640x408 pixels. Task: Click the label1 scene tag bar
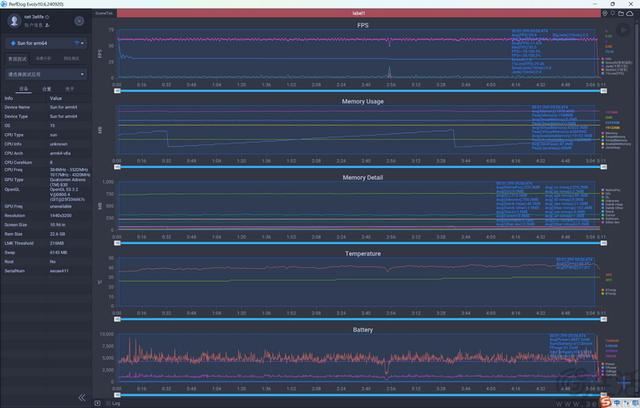(358, 14)
